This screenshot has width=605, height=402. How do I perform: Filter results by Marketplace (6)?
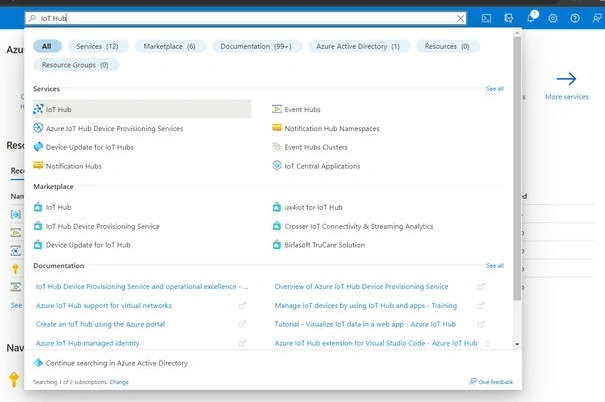(169, 46)
